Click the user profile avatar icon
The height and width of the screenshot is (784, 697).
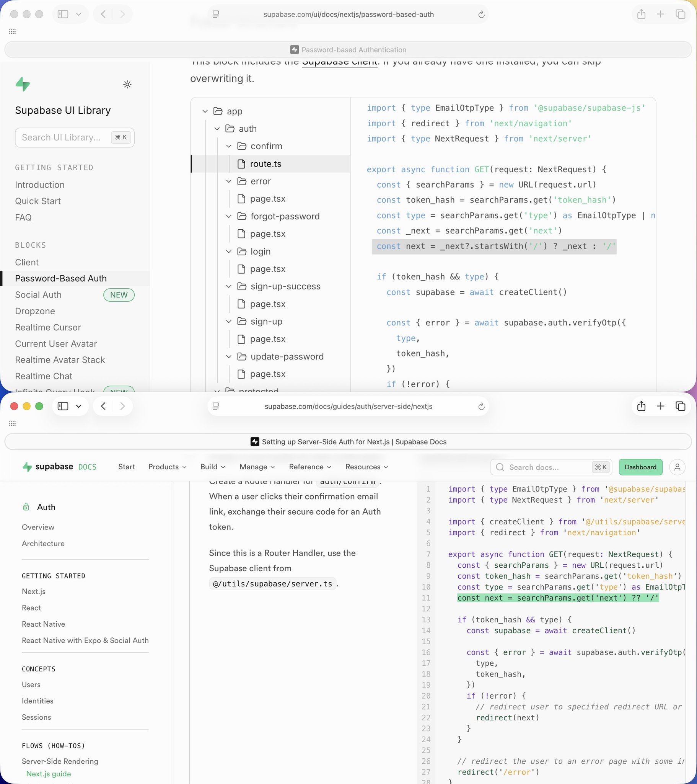point(677,467)
